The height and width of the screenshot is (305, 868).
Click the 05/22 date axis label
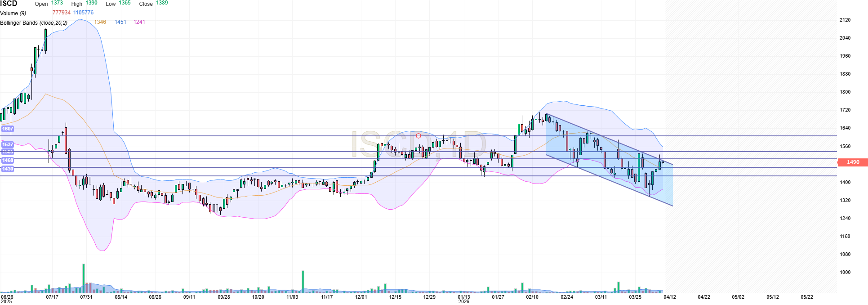pyautogui.click(x=807, y=297)
